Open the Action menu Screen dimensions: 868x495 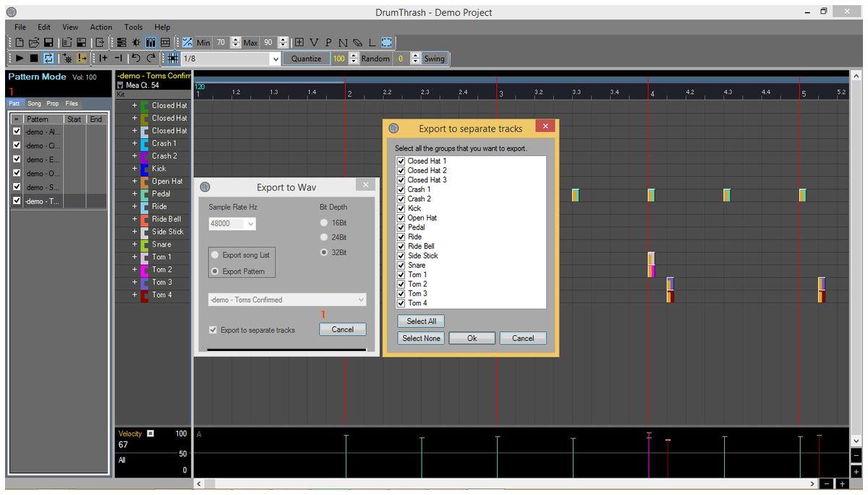101,27
